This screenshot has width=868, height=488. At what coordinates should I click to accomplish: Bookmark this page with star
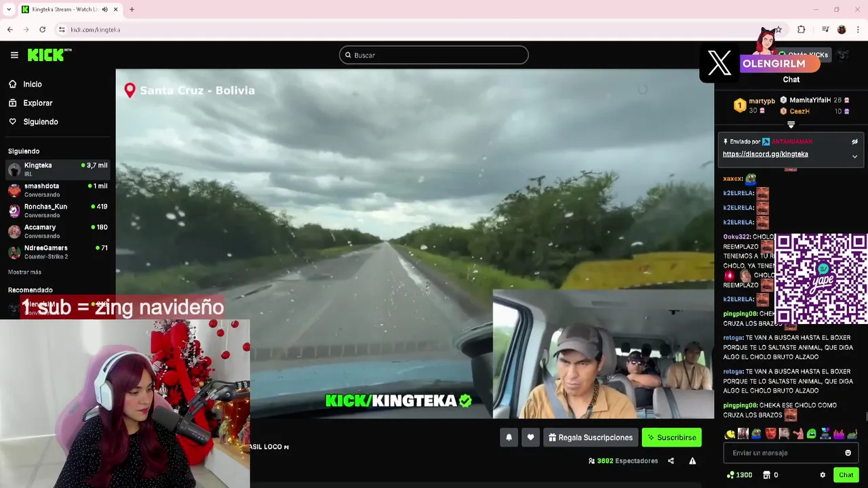click(x=778, y=30)
